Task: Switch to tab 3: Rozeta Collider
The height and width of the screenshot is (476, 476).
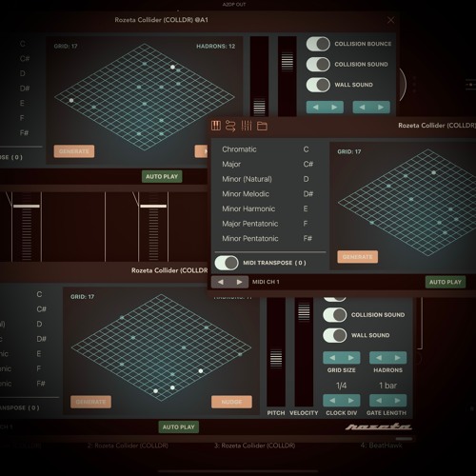Action: (x=255, y=446)
